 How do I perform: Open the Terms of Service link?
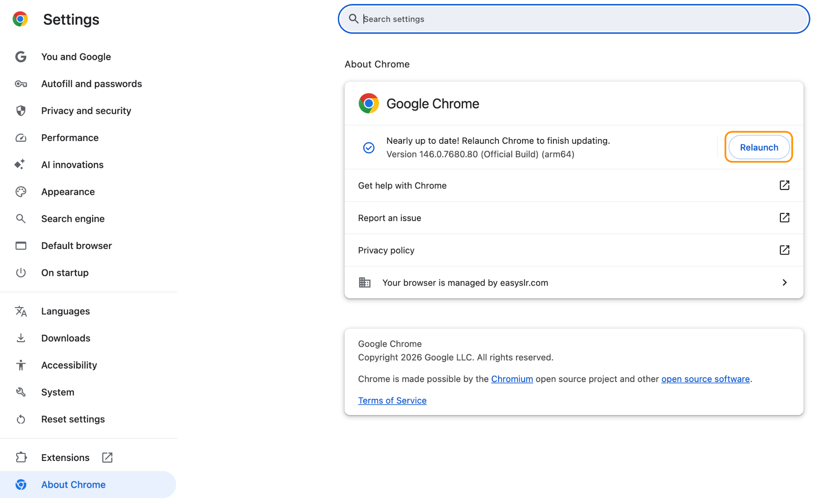point(392,400)
